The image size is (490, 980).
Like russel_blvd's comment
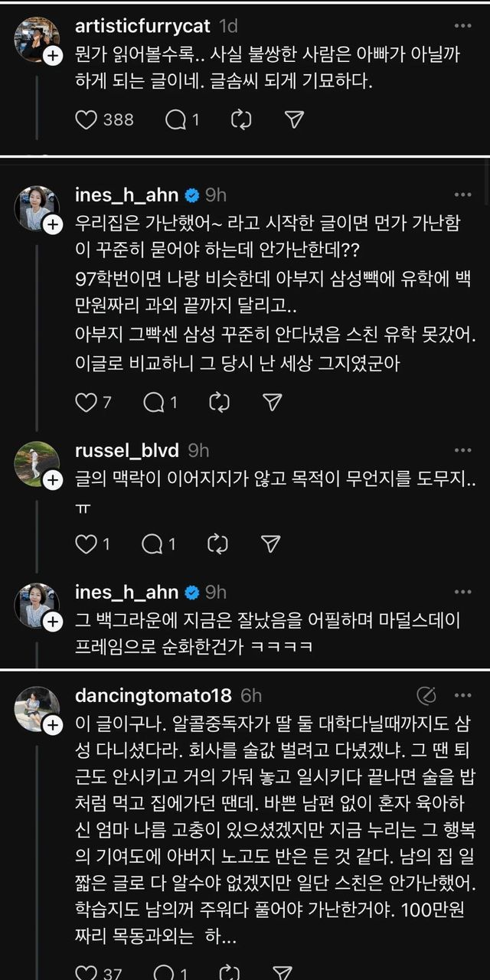click(87, 544)
